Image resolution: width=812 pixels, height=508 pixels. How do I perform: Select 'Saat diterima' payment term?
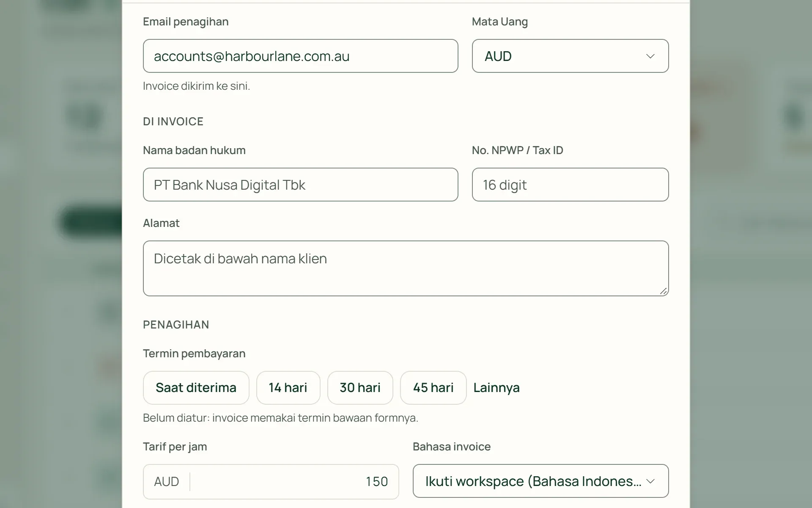(196, 388)
